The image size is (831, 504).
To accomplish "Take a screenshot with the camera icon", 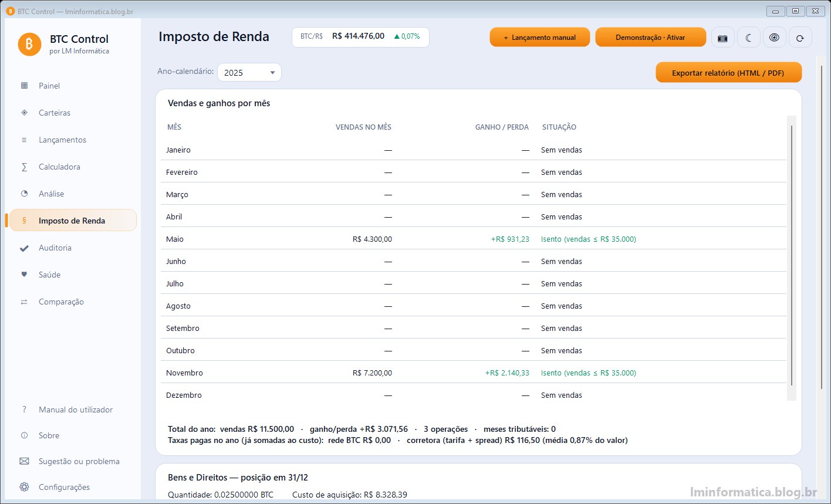I will (x=722, y=38).
